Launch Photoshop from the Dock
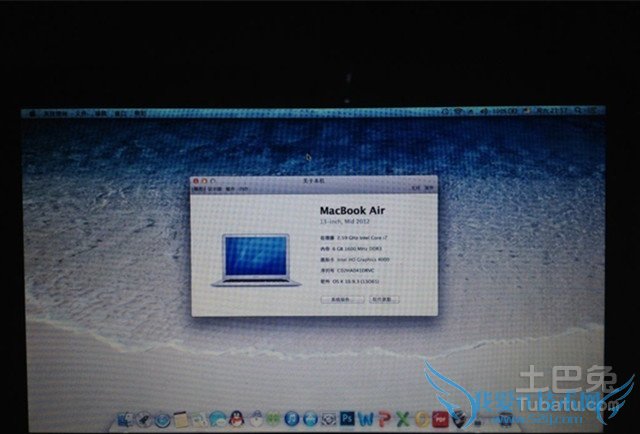The width and height of the screenshot is (640, 434). [347, 418]
